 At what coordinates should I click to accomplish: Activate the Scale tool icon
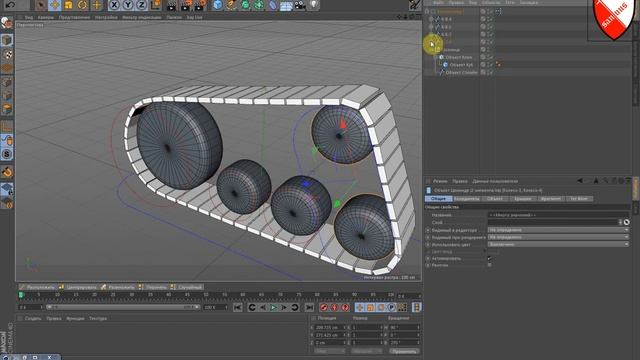point(68,5)
